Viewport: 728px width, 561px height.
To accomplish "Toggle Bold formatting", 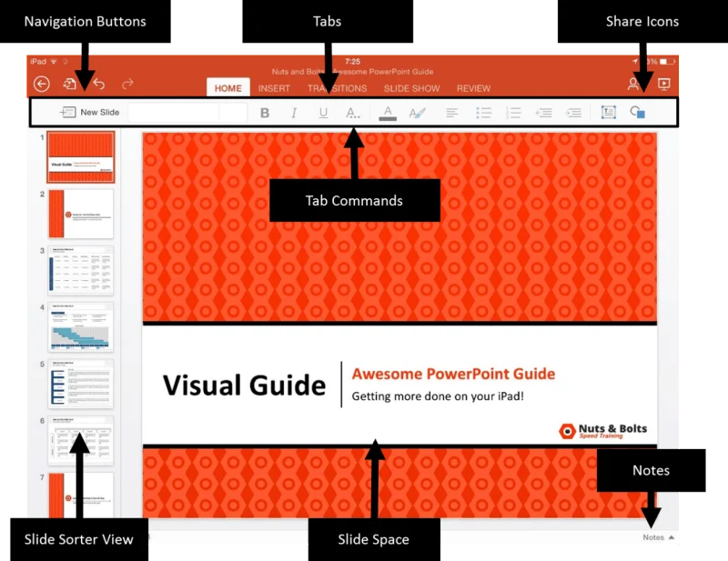I will (265, 113).
